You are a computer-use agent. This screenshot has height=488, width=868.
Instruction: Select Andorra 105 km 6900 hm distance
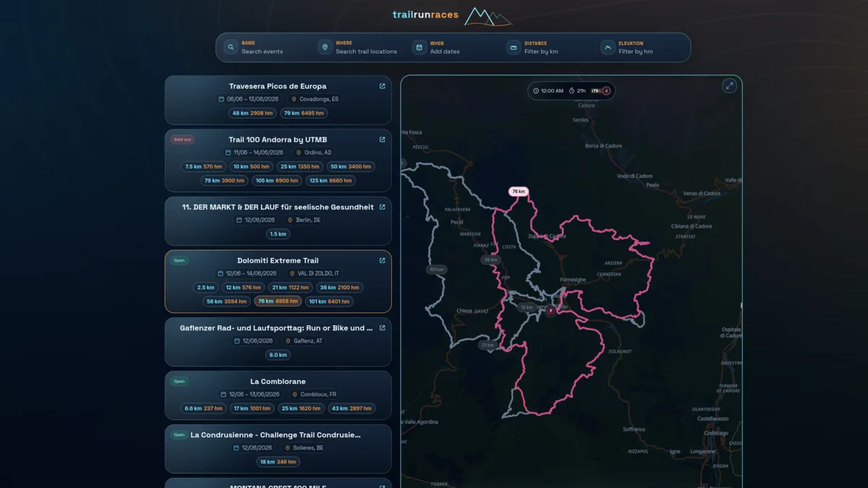277,180
